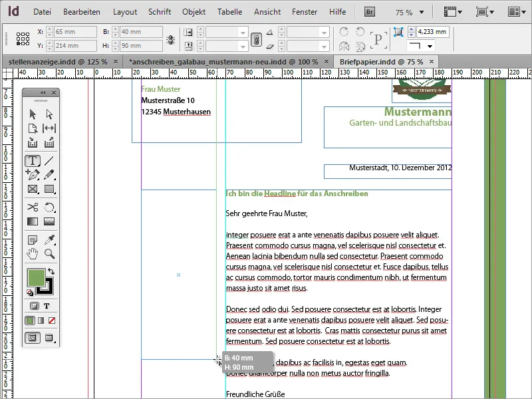532x399 pixels.
Task: Open the scale X percentage dropdown
Action: 243,33
